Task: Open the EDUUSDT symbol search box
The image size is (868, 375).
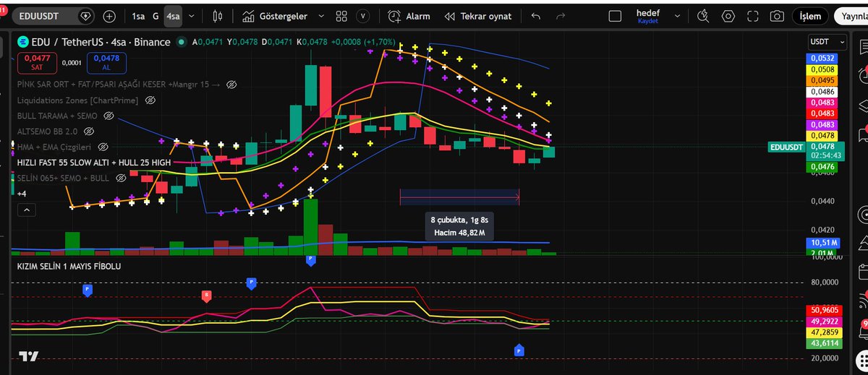Action: [53, 15]
